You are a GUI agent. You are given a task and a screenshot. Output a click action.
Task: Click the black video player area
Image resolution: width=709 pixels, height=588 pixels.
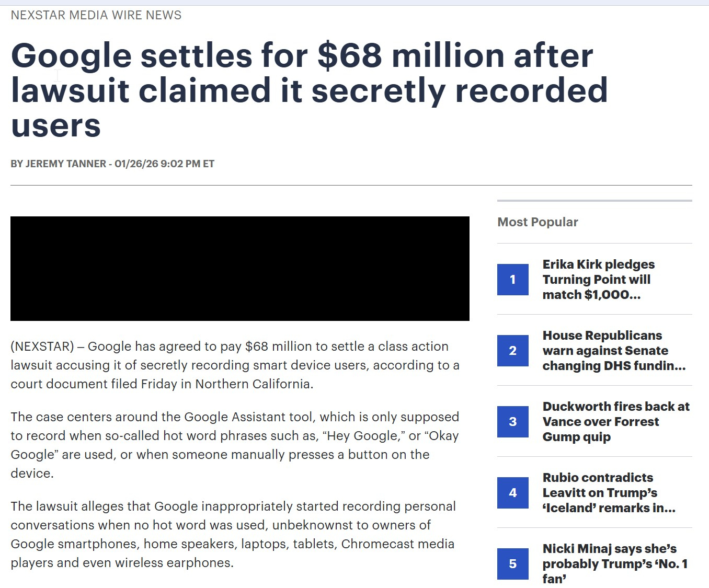tap(240, 269)
